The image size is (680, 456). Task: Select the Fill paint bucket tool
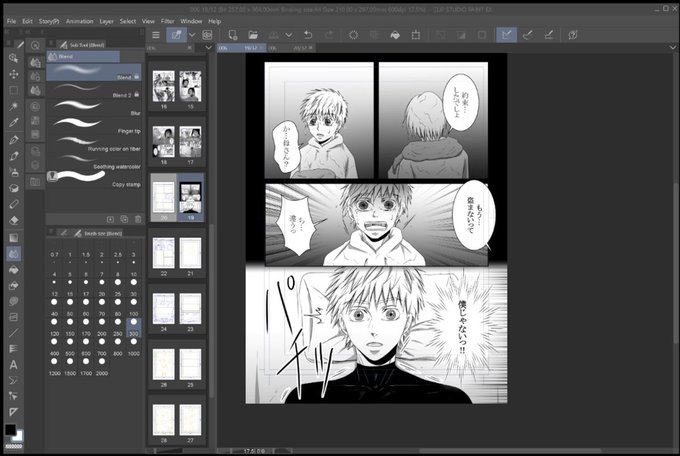click(x=13, y=270)
